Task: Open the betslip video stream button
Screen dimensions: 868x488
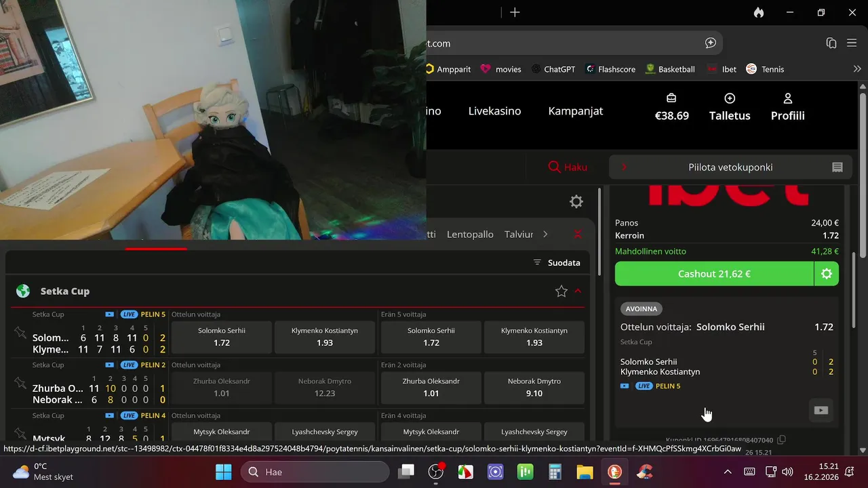Action: click(821, 410)
